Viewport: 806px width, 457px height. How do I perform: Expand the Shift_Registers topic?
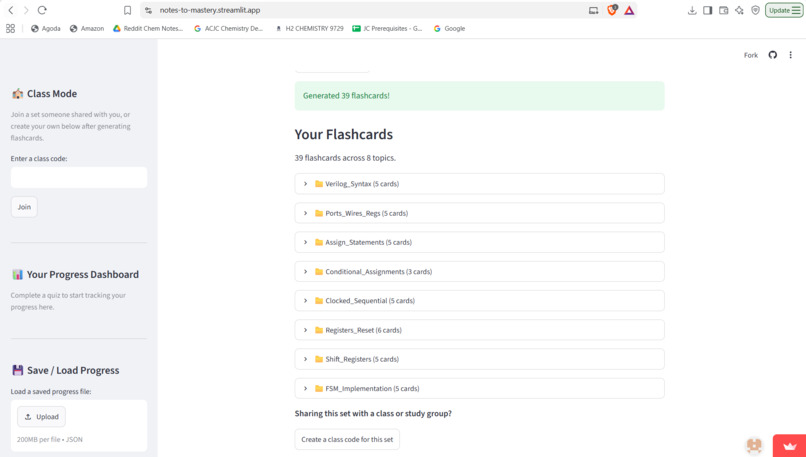tap(479, 359)
